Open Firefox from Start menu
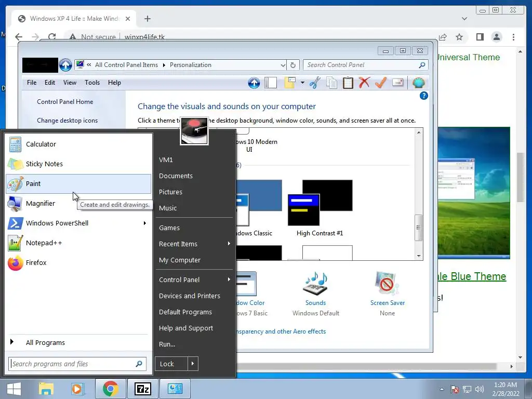532x399 pixels. click(x=78, y=262)
